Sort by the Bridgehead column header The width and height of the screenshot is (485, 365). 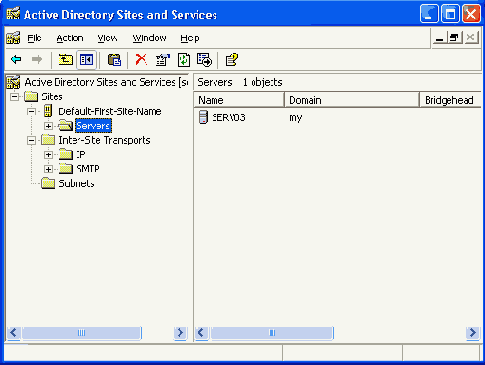450,100
